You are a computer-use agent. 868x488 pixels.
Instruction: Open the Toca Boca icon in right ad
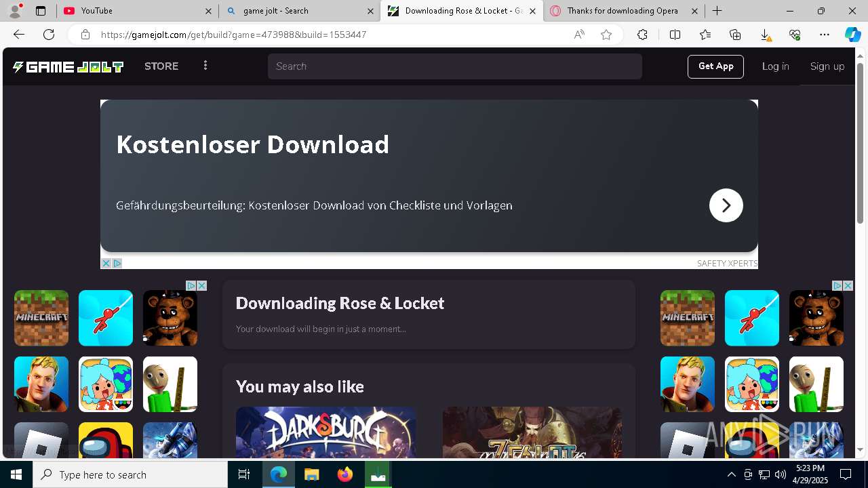[752, 384]
